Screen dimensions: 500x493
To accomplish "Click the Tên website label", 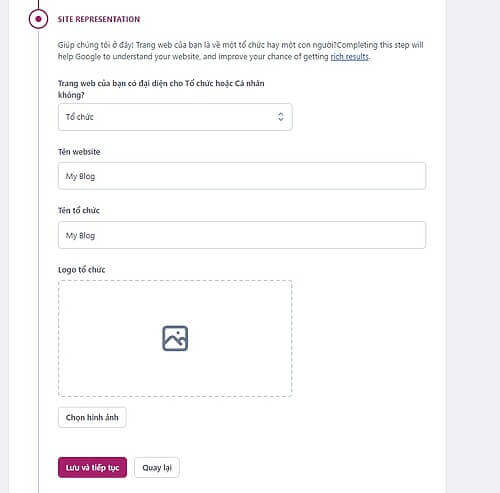I will click(x=79, y=152).
